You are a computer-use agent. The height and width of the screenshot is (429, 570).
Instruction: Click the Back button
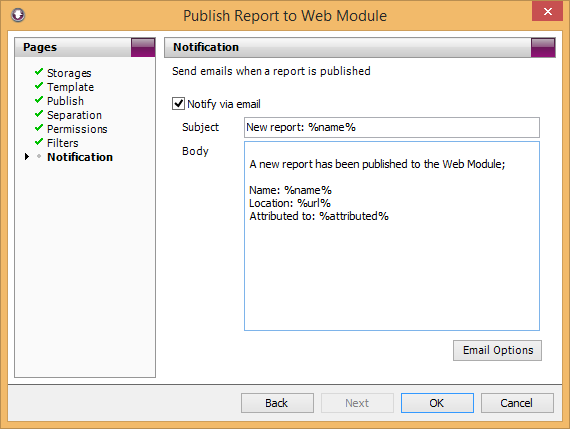click(x=277, y=403)
